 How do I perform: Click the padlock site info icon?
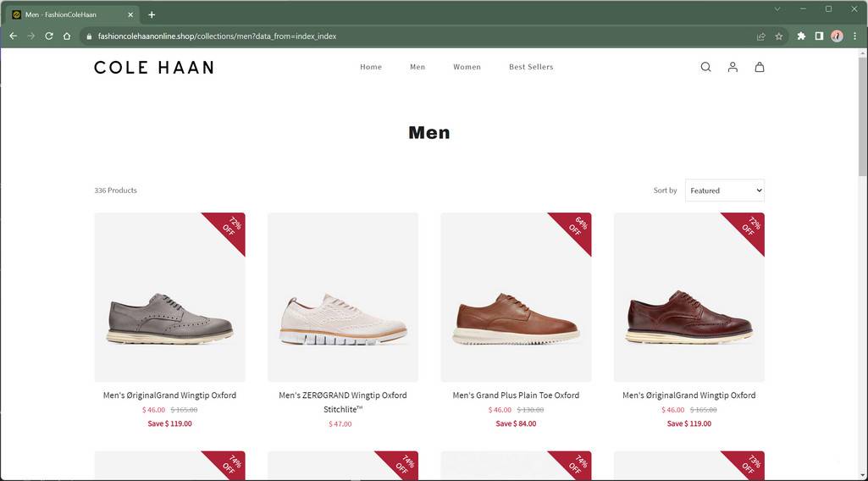tap(89, 36)
